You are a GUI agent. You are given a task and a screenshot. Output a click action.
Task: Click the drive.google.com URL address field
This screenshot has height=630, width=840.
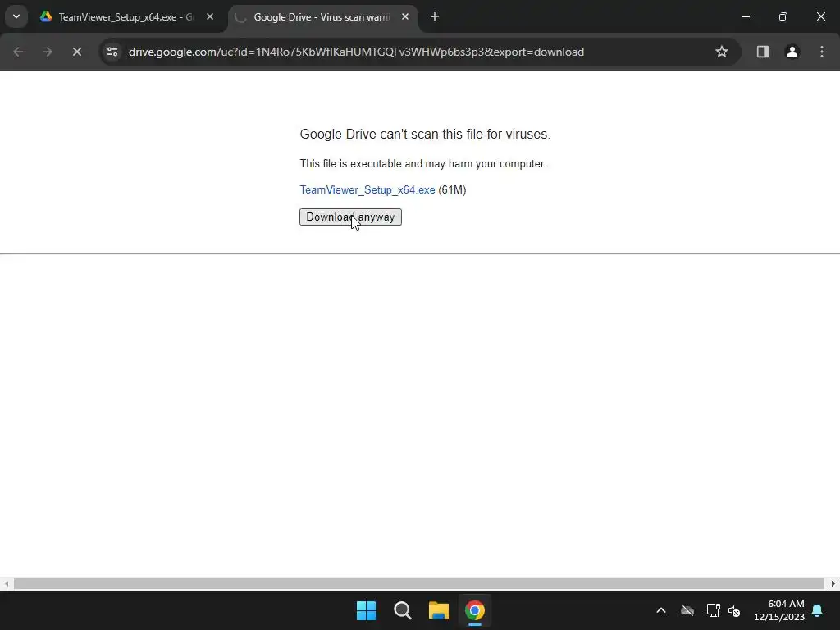pos(356,52)
